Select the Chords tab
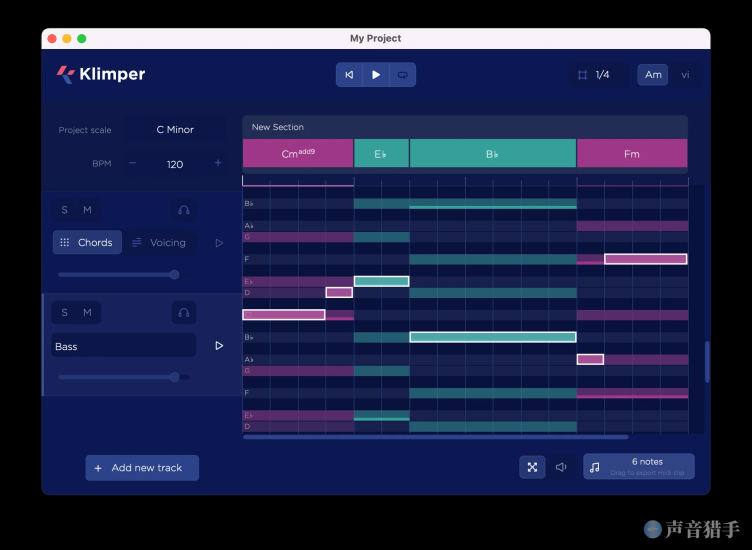 [x=87, y=242]
